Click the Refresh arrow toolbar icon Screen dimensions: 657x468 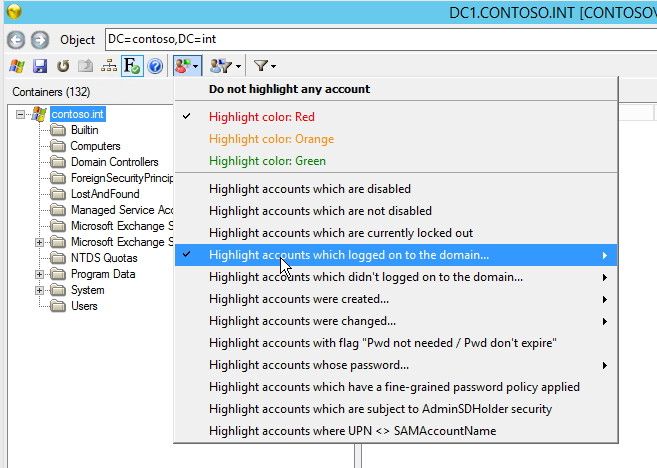click(63, 66)
